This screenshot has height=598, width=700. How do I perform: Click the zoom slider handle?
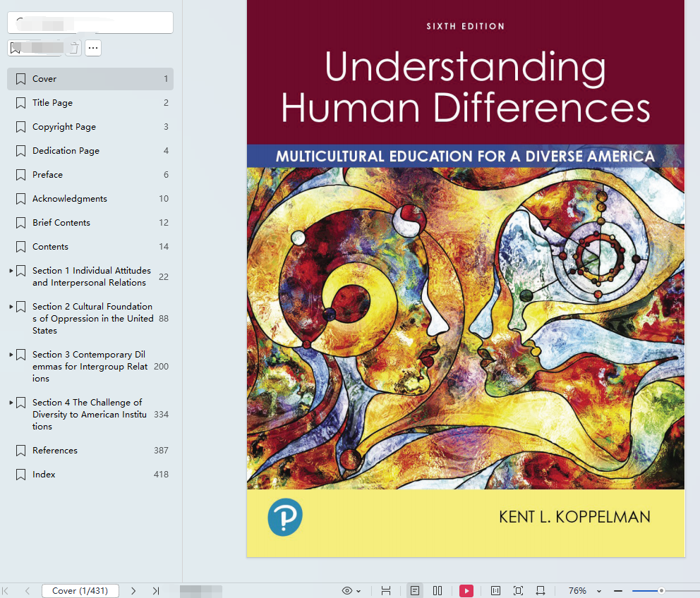point(661,590)
